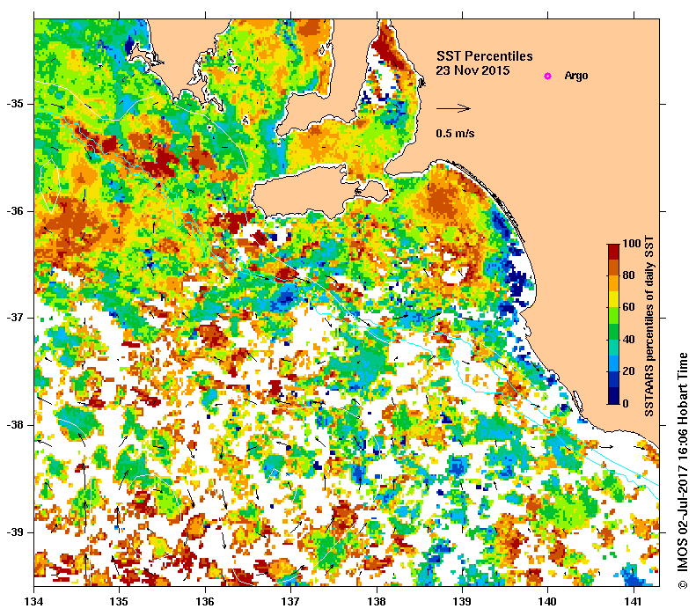This screenshot has width=696, height=616.
Task: Click the latitude label "-36"
Action: click(x=15, y=211)
